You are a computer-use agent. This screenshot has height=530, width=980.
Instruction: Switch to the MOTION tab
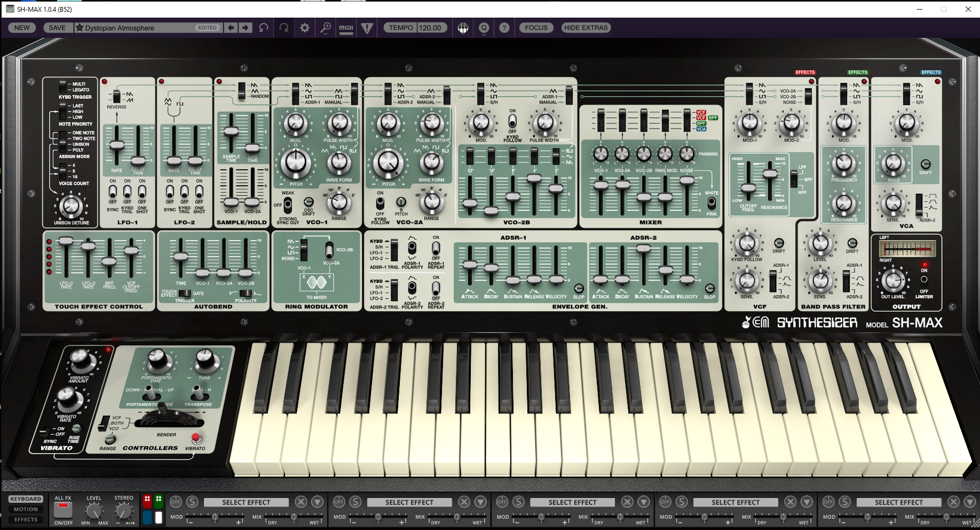point(26,509)
